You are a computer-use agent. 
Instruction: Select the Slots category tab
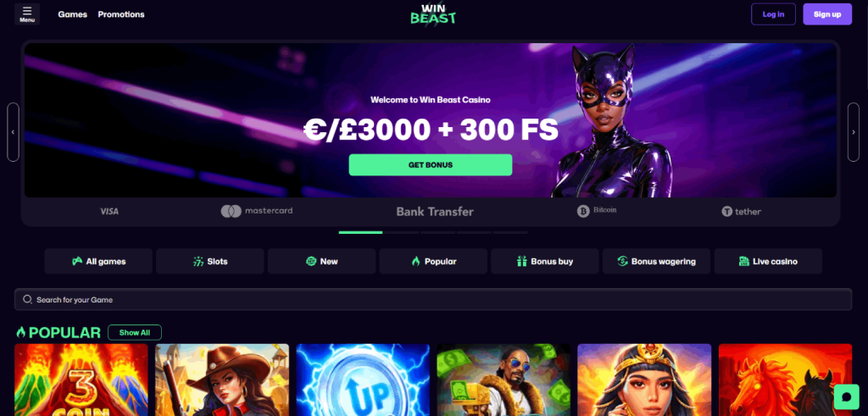click(210, 261)
